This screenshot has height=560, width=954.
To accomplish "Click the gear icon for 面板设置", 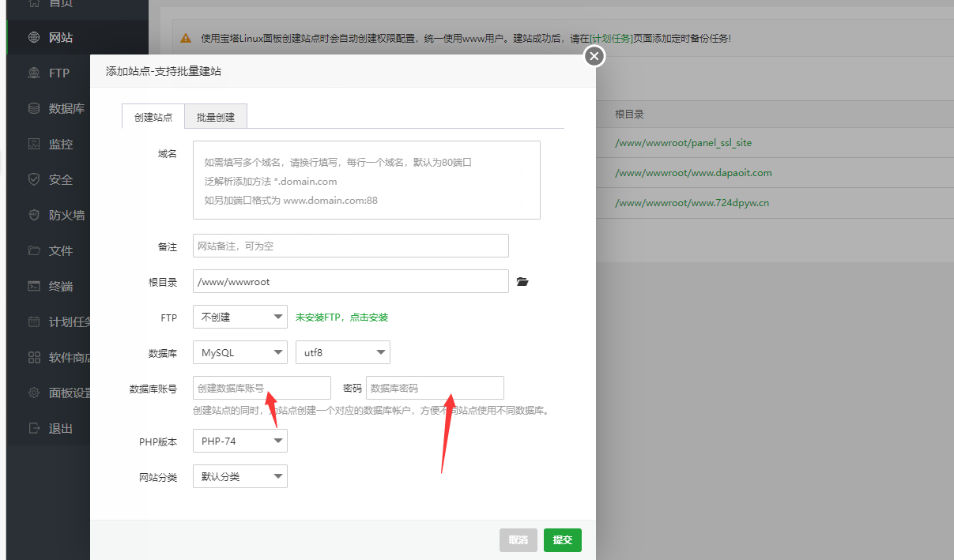I will (x=34, y=393).
